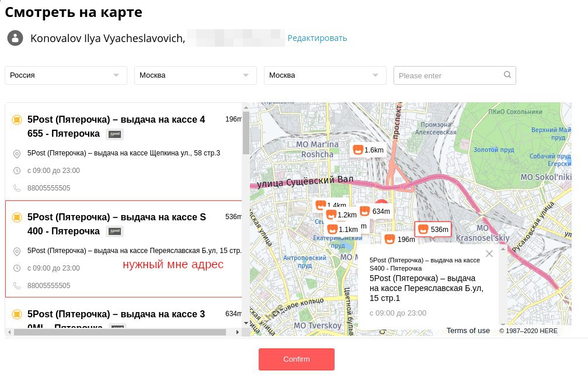Click yellow pickup icon of кассе S 400 item
This screenshot has width=588, height=374.
click(17, 217)
